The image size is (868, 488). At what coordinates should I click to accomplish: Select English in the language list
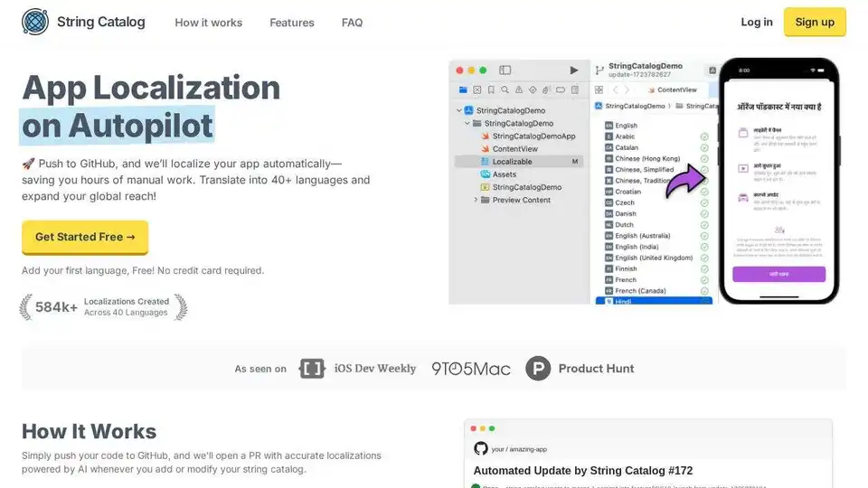pos(620,126)
